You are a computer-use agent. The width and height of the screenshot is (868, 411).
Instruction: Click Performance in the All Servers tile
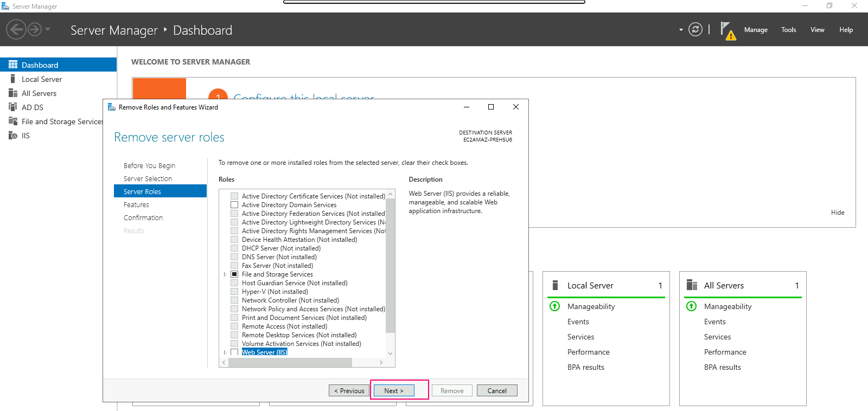(x=725, y=352)
